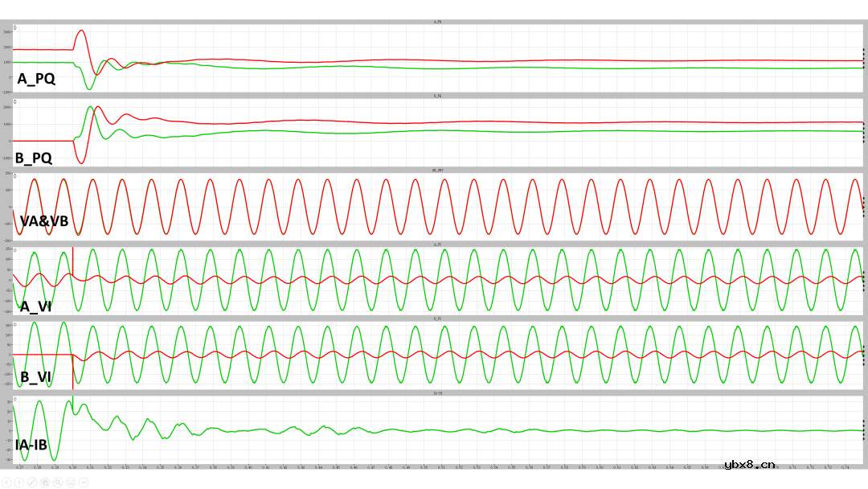The width and height of the screenshot is (868, 489).
Task: Click the small icon atop A_PQ plot
Action: [x=15, y=27]
